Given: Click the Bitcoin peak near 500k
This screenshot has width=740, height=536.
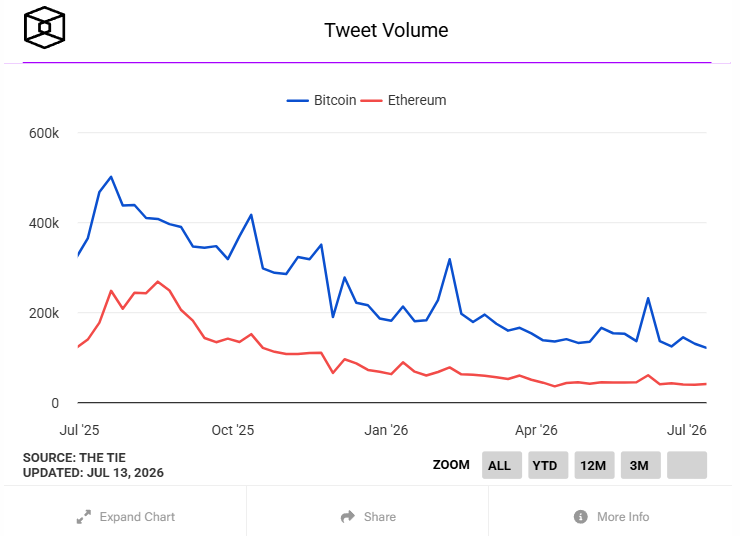Looking at the screenshot, I should [111, 177].
